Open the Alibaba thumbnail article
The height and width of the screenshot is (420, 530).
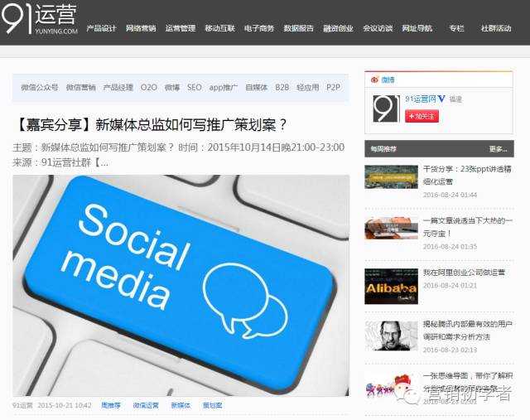click(x=391, y=286)
